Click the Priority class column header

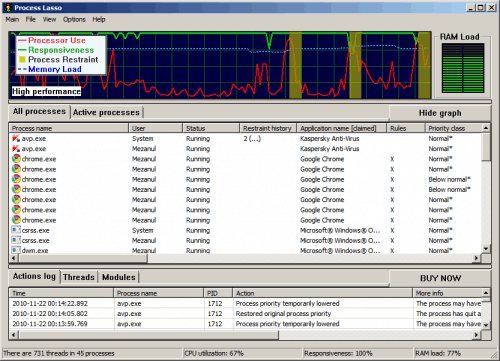pos(454,128)
